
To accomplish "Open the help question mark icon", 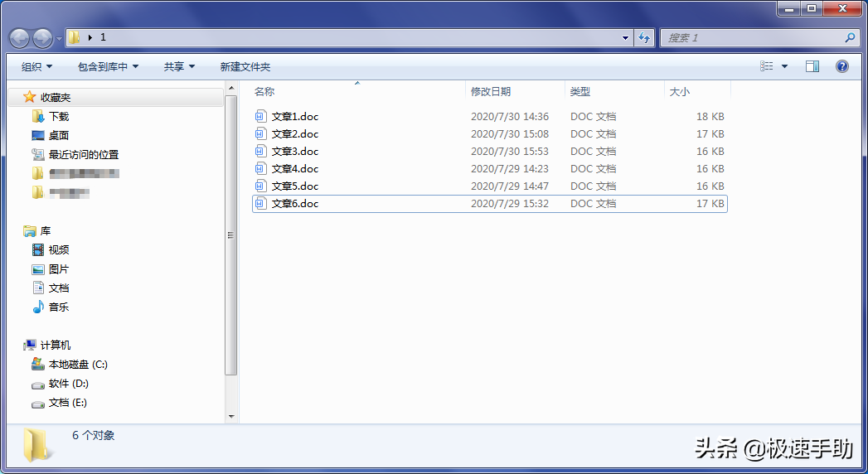I will coord(842,66).
